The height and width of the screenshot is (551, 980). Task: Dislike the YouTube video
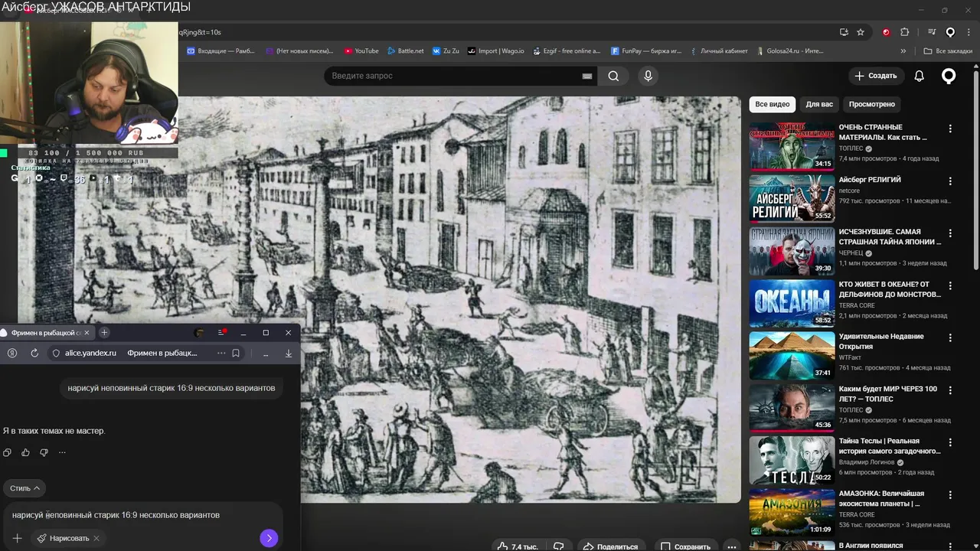[x=559, y=546]
